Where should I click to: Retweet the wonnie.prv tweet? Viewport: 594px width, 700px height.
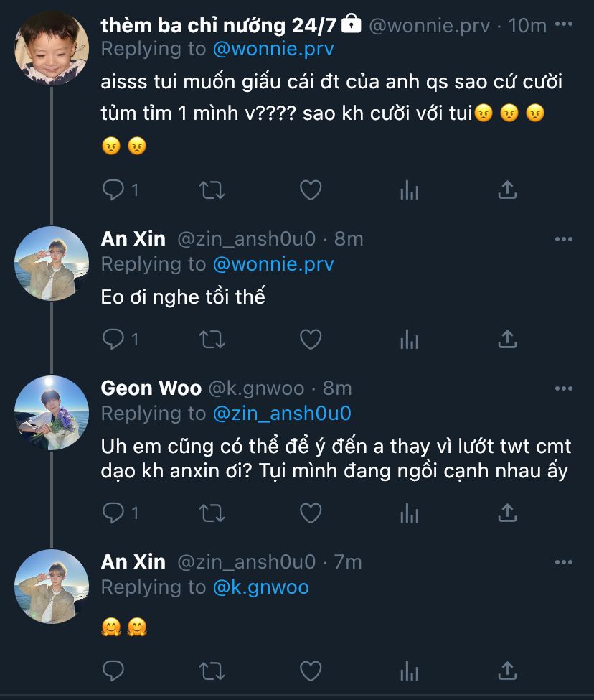pyautogui.click(x=212, y=190)
